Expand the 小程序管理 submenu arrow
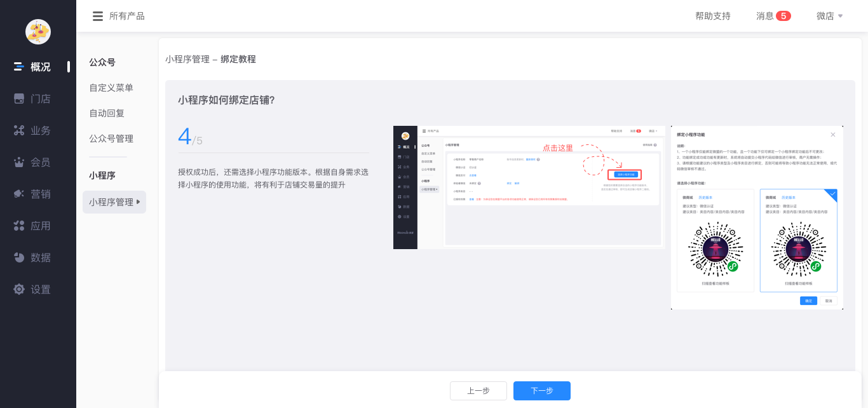The image size is (868, 408). click(139, 202)
